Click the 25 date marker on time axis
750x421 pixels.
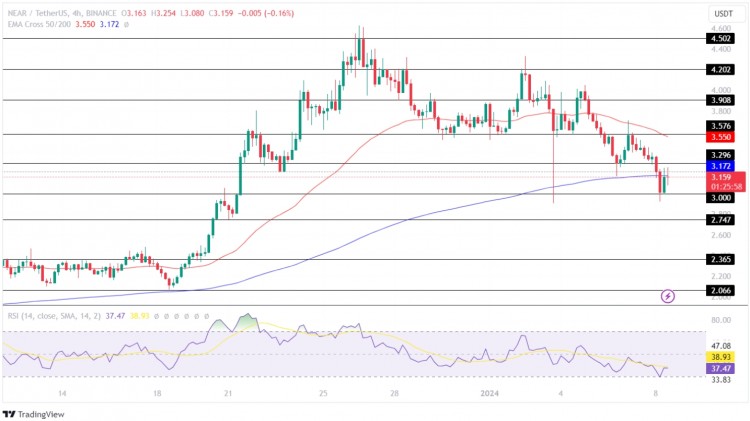click(325, 394)
